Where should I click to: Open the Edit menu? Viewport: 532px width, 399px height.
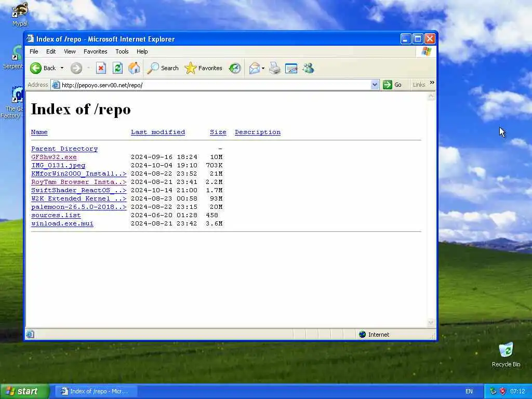pyautogui.click(x=51, y=51)
